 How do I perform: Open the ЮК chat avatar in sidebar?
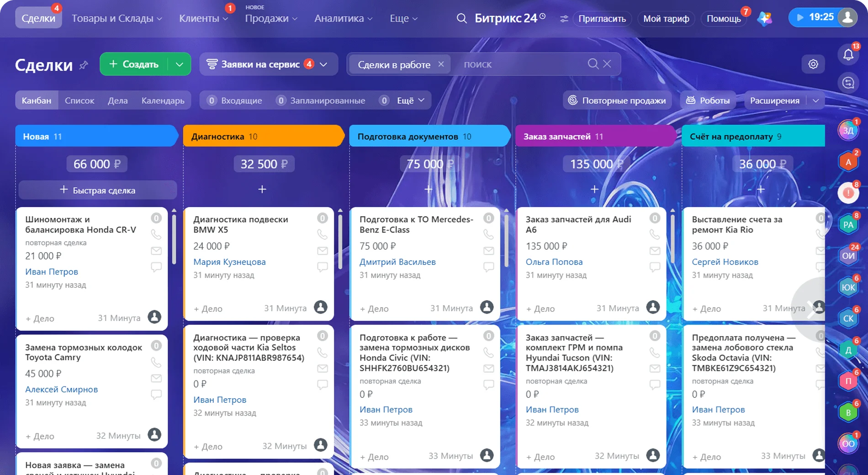coord(848,287)
